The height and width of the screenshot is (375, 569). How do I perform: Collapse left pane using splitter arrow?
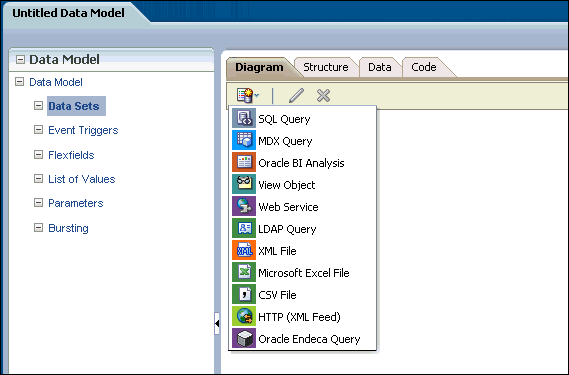tap(217, 323)
